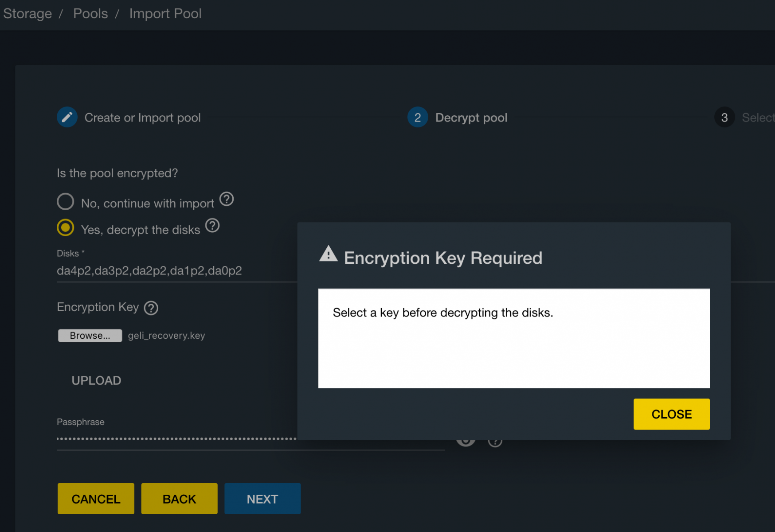Click the UPLOAD button
775x532 pixels.
pyautogui.click(x=96, y=381)
